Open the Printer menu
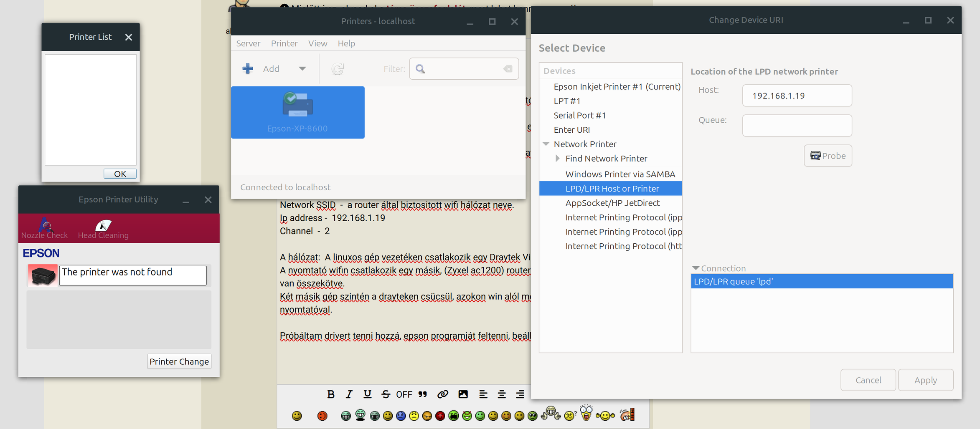The image size is (980, 429). pyautogui.click(x=284, y=43)
